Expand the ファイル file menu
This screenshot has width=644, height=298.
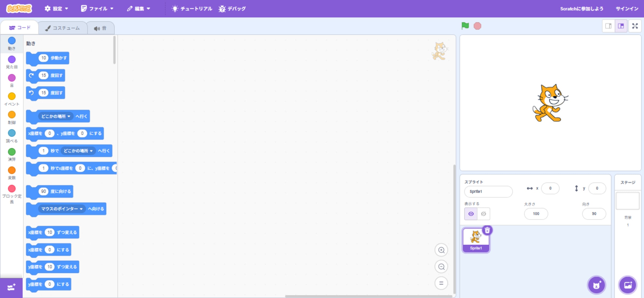coord(97,9)
